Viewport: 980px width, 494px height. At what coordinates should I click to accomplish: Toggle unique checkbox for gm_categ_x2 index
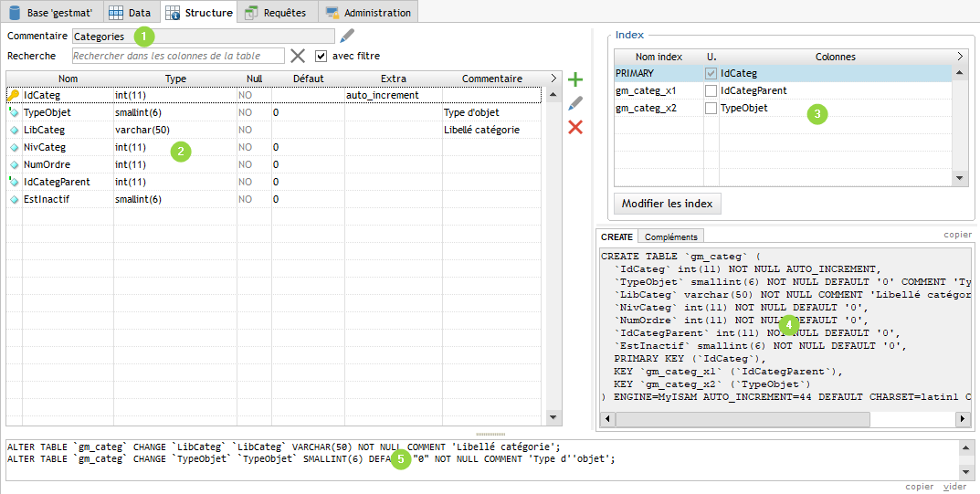711,108
